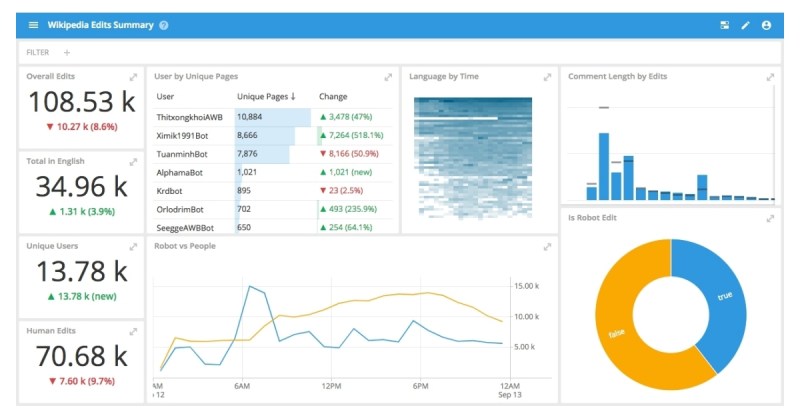
Task: Maximize the Human Edits tile
Action: (x=133, y=330)
